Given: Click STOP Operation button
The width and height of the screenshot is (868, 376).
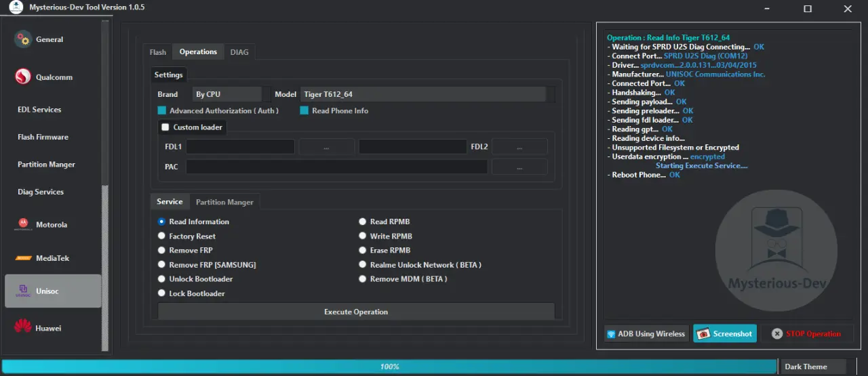Looking at the screenshot, I should (x=806, y=334).
